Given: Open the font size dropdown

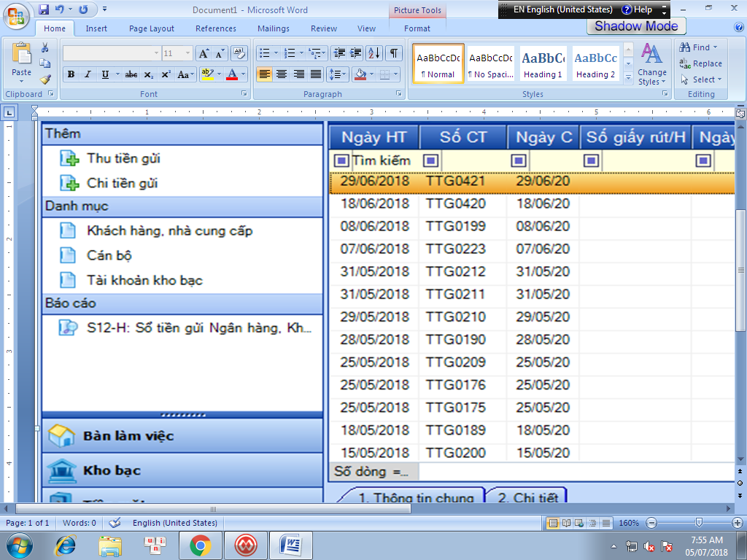Looking at the screenshot, I should 187,53.
